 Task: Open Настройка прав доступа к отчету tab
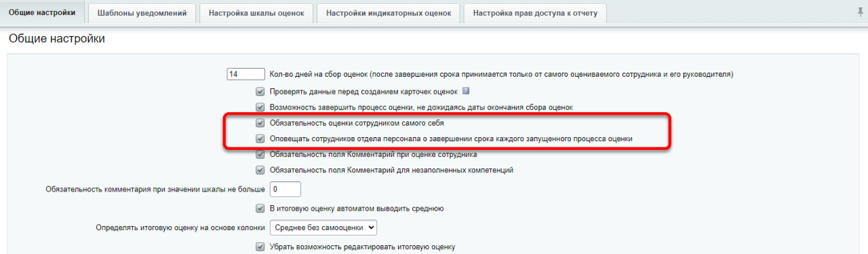coord(535,13)
